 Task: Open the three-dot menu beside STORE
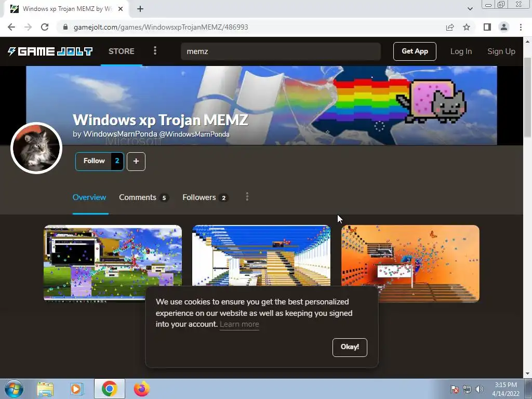coord(155,51)
